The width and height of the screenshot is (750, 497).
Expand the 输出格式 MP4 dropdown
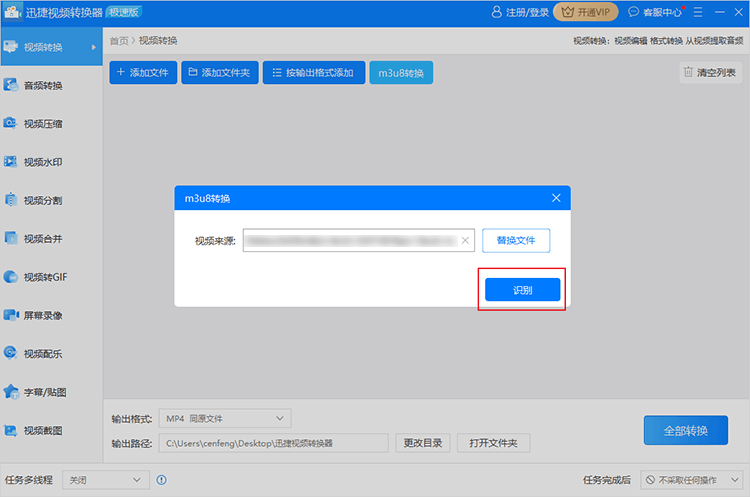tap(226, 417)
